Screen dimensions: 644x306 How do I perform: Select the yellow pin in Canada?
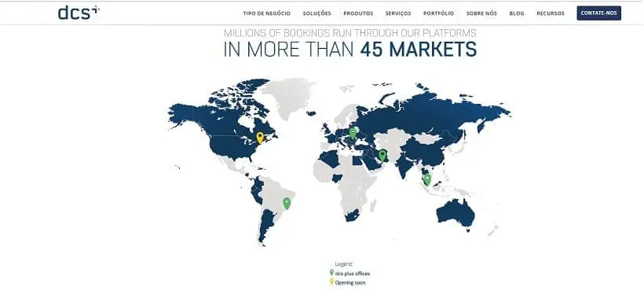click(260, 138)
